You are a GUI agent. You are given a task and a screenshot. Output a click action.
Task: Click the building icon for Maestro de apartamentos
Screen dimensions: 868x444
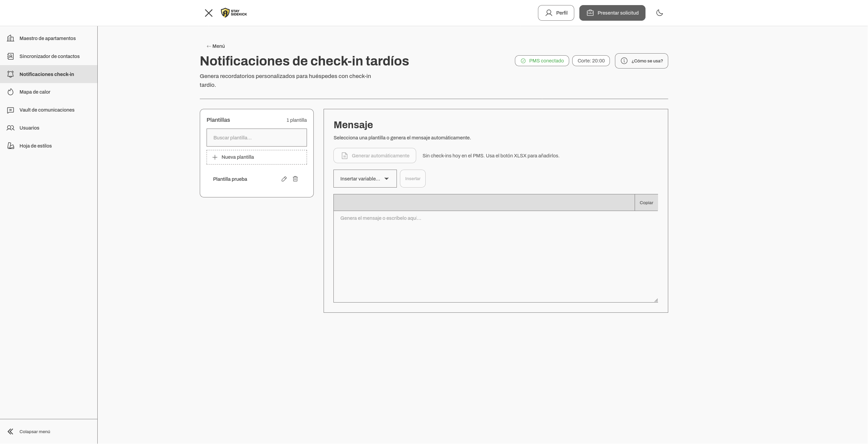coord(11,38)
